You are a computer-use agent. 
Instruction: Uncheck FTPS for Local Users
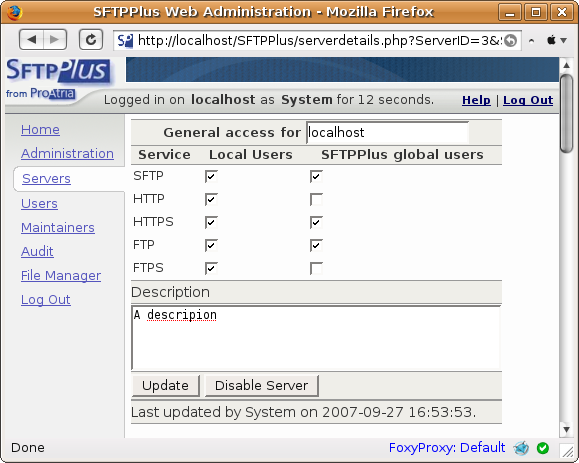tap(211, 268)
